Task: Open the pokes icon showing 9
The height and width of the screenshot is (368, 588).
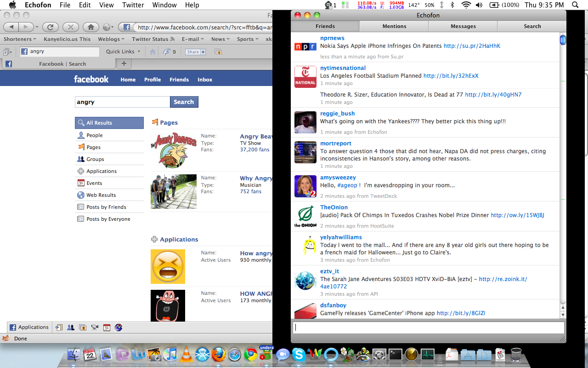Action: (x=170, y=52)
